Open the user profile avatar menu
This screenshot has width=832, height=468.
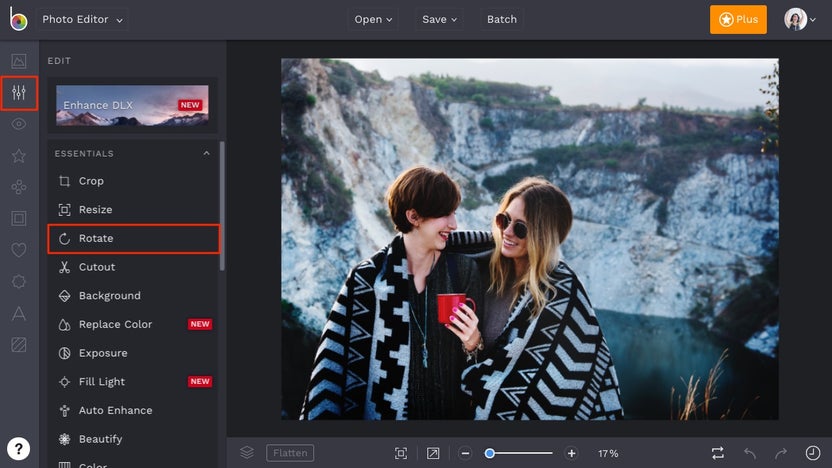point(800,20)
